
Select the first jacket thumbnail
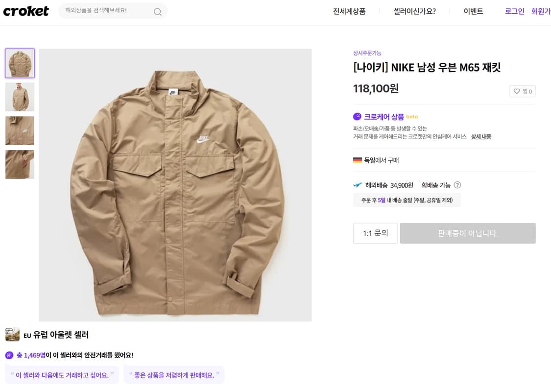point(20,63)
